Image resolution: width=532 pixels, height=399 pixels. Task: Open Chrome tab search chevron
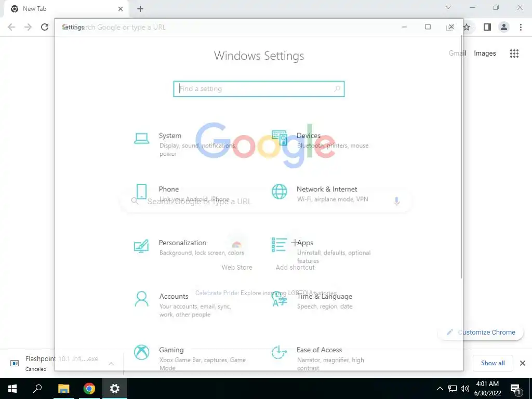pos(448,7)
